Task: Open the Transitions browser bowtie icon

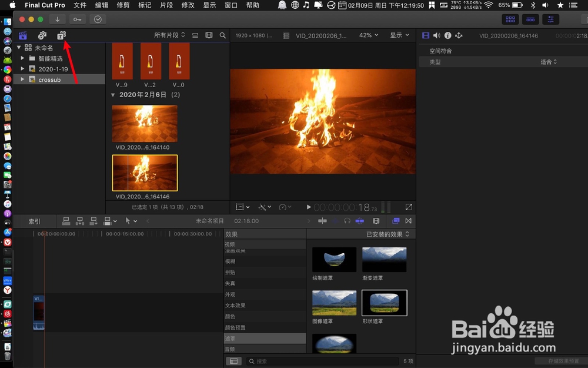Action: [408, 221]
